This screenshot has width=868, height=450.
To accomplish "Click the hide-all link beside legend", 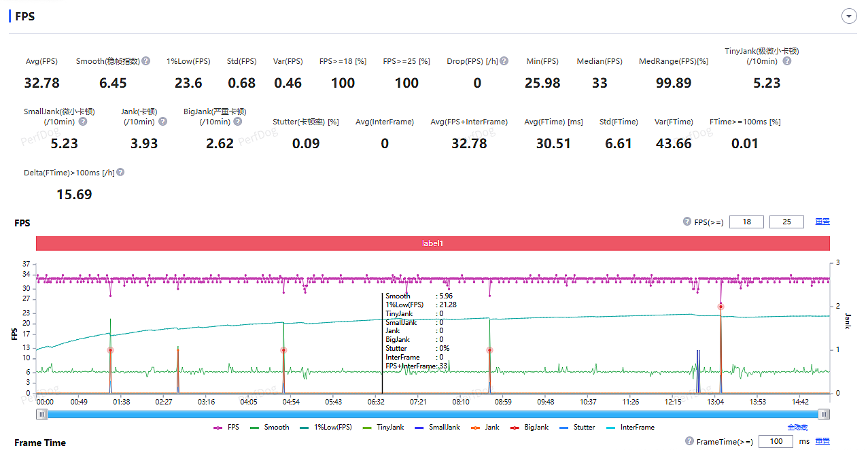I will point(798,428).
